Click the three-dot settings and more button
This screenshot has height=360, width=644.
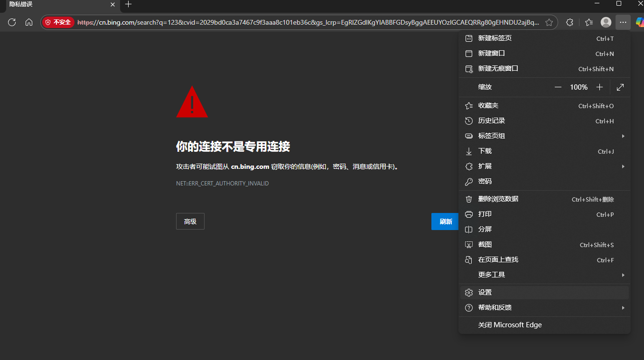pyautogui.click(x=623, y=22)
